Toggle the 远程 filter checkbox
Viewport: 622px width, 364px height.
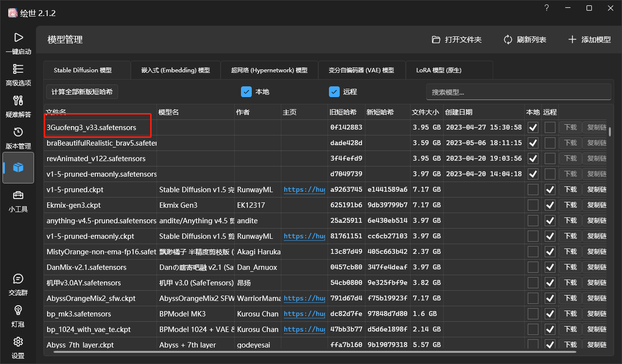[334, 92]
